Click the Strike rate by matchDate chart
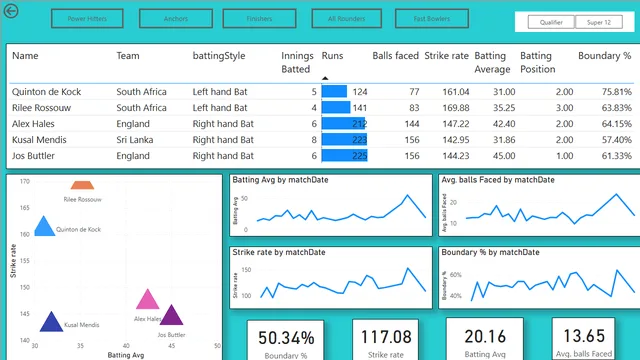Viewport: 640px width, 360px height. click(331, 278)
